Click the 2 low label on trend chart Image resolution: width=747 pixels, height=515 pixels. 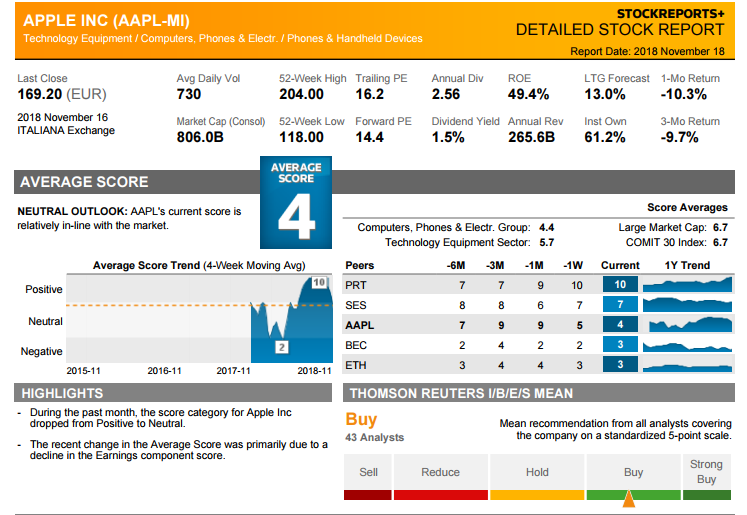(x=282, y=347)
